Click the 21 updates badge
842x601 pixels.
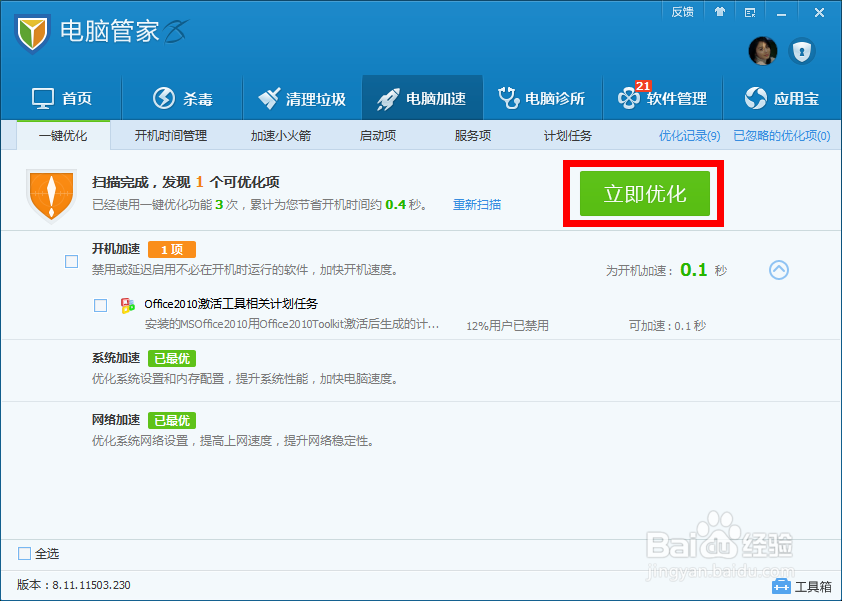coord(643,86)
